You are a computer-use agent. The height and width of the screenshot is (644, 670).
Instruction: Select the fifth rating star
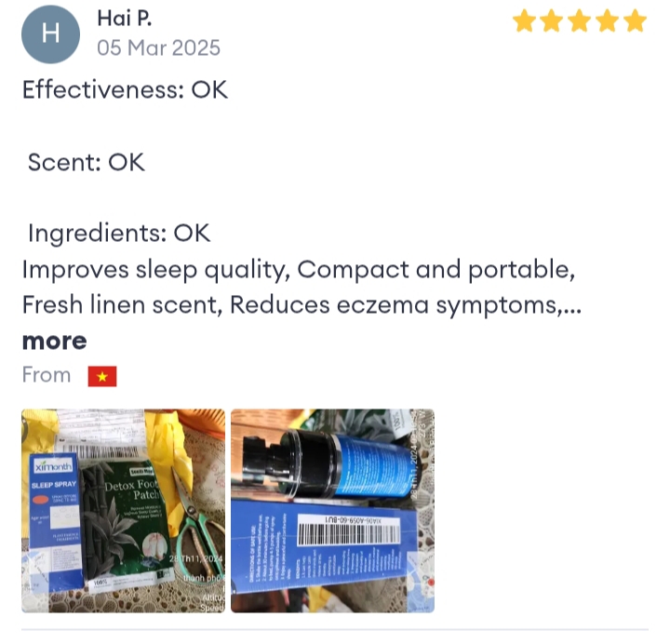tap(635, 21)
